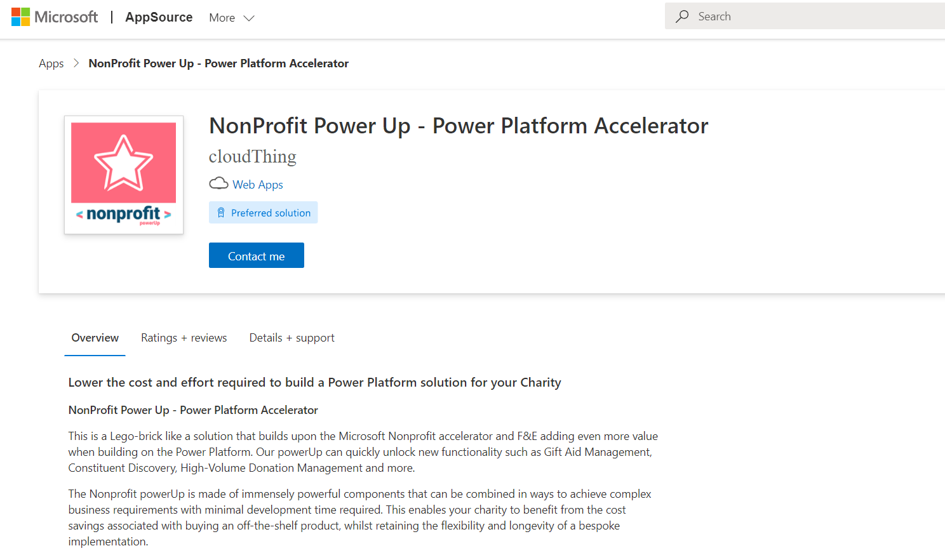Click the Contact me button
This screenshot has height=560, width=945.
tap(257, 255)
